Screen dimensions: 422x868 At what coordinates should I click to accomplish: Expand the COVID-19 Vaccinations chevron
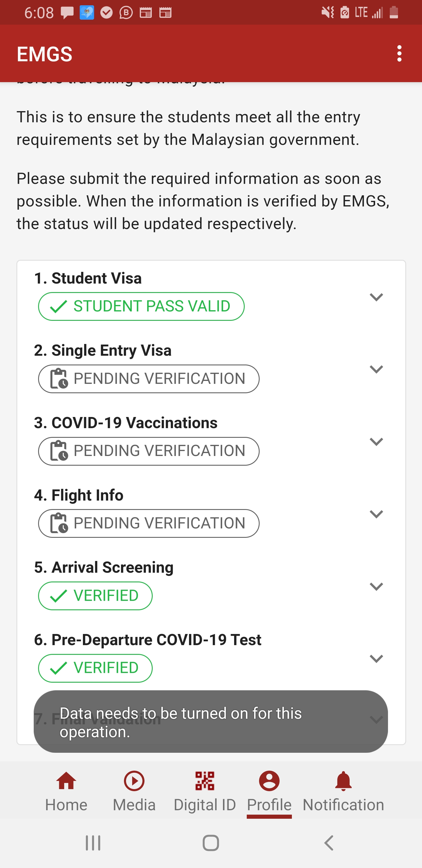point(376,442)
